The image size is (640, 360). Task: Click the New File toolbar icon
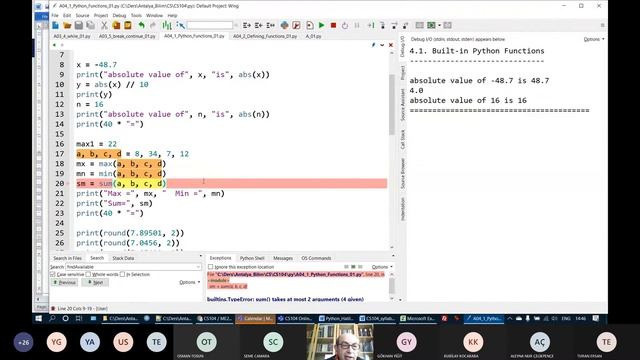pos(55,25)
